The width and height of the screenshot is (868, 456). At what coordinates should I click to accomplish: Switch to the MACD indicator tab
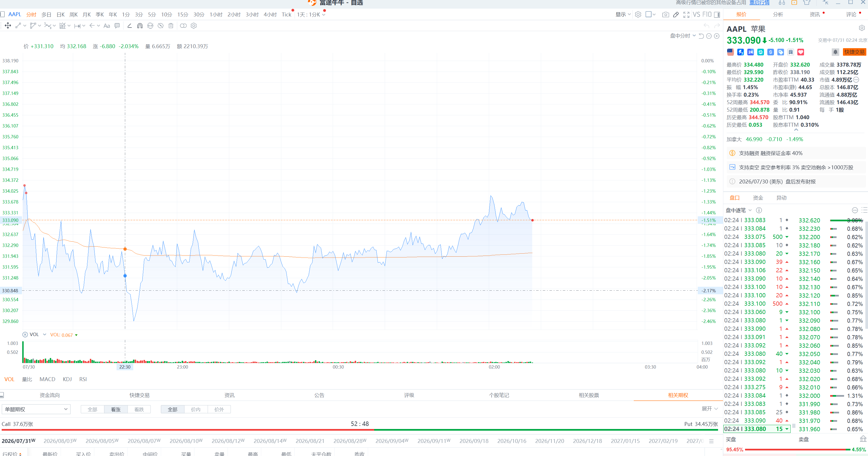pos(48,379)
